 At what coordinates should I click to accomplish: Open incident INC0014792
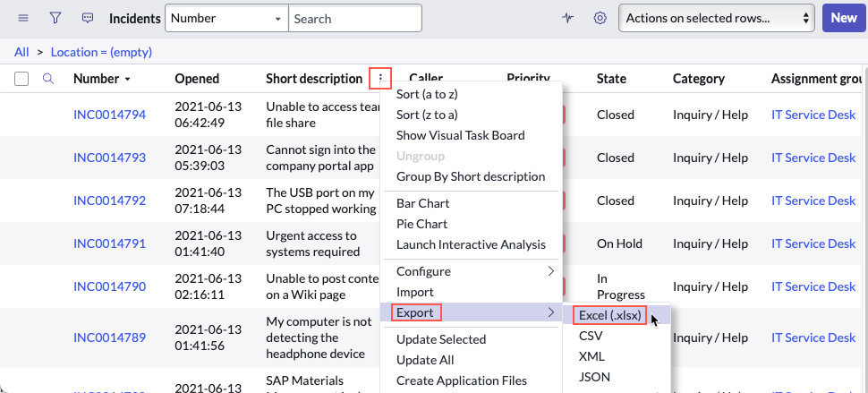[109, 201]
